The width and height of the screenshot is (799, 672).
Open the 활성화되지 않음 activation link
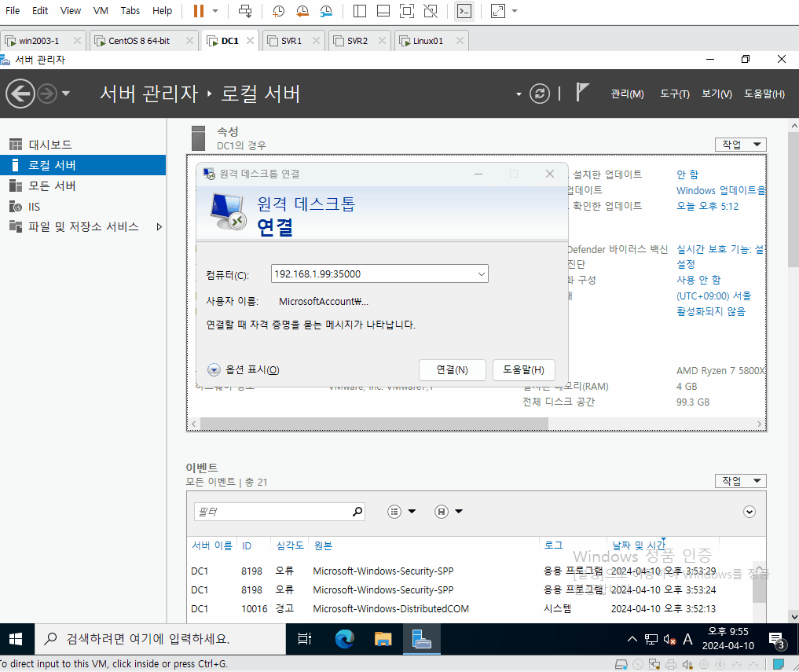[710, 311]
